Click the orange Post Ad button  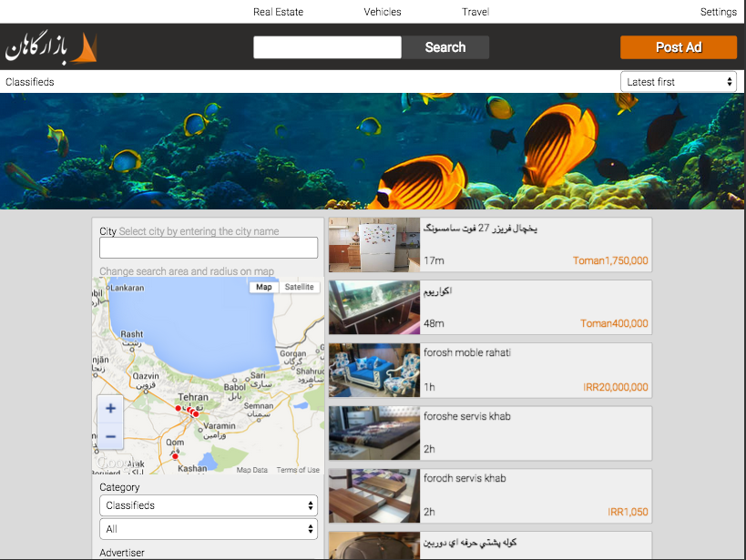pyautogui.click(x=679, y=47)
